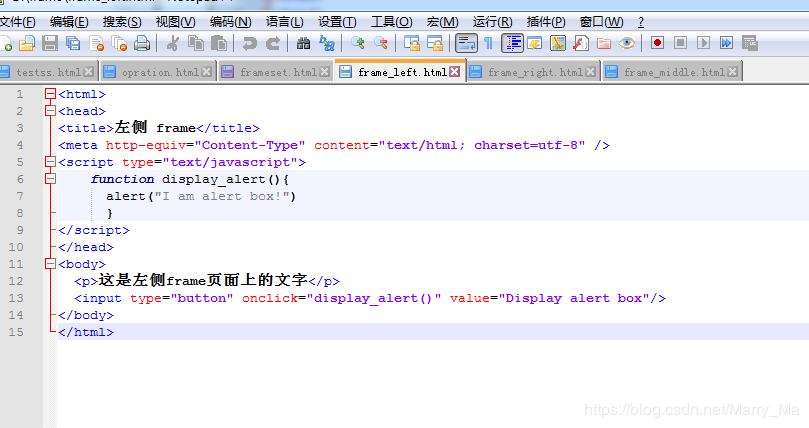Image resolution: width=809 pixels, height=428 pixels.
Task: Zoom out with the magnifier minus icon
Action: click(381, 43)
